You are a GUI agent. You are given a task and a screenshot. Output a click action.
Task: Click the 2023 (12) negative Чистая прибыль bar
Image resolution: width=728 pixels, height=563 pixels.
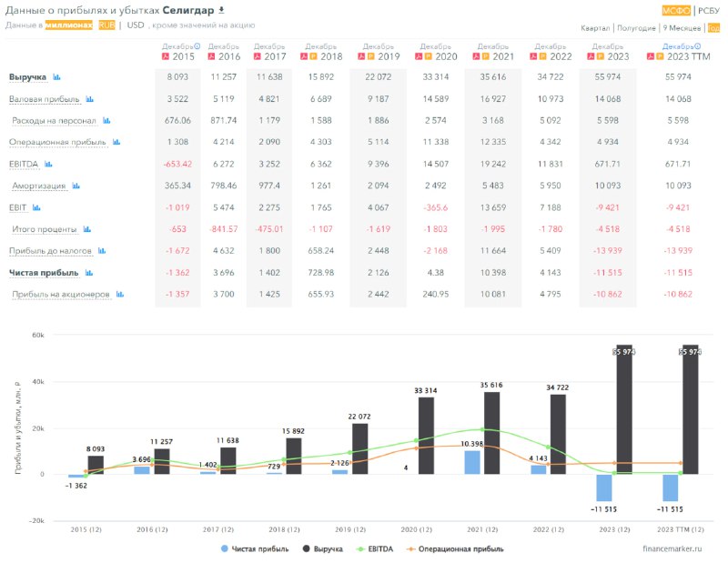point(604,488)
